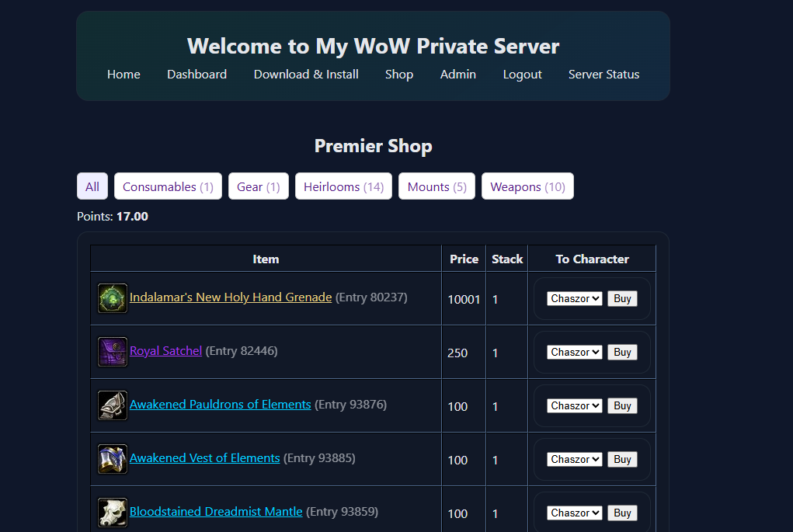The image size is (793, 532).
Task: Open Awakened Vest of Elements link
Action: click(x=205, y=458)
